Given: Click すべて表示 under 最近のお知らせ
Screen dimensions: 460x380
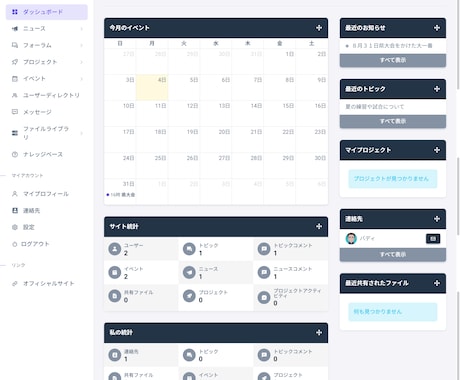Looking at the screenshot, I should (393, 60).
